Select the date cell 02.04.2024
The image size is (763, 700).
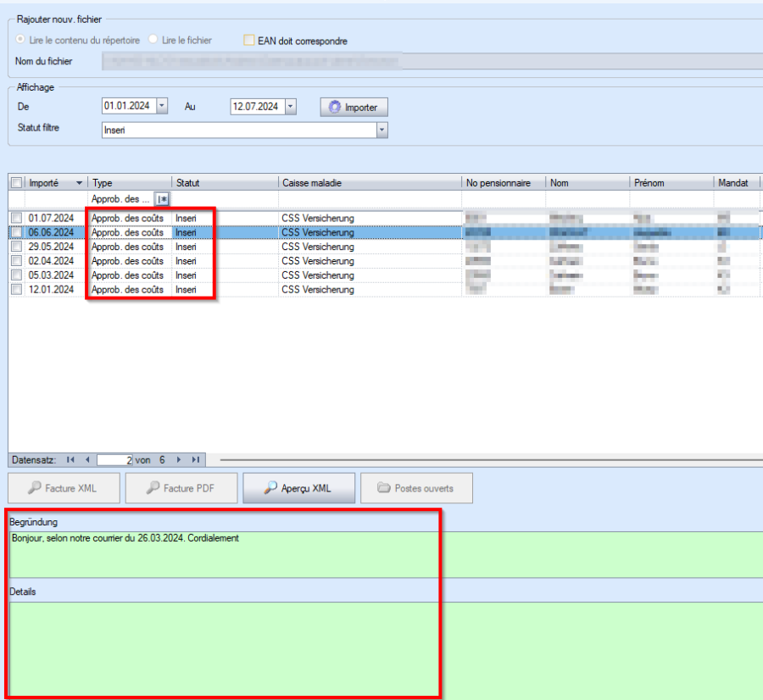tap(51, 261)
